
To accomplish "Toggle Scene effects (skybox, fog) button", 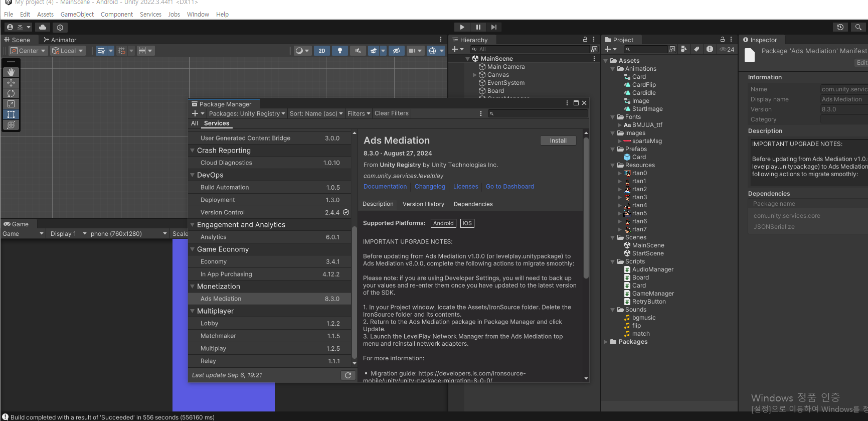I will (x=374, y=51).
